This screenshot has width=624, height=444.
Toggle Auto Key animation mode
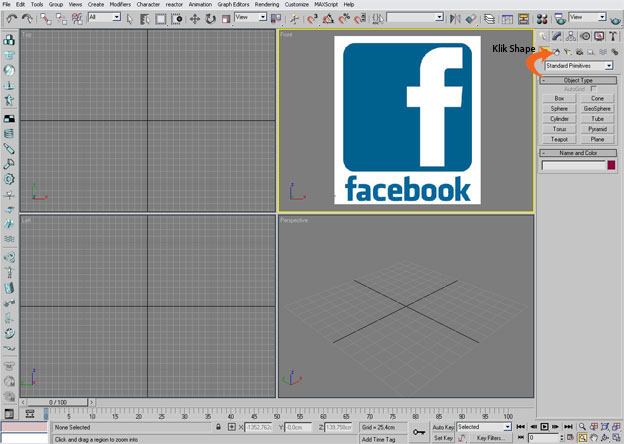(443, 427)
